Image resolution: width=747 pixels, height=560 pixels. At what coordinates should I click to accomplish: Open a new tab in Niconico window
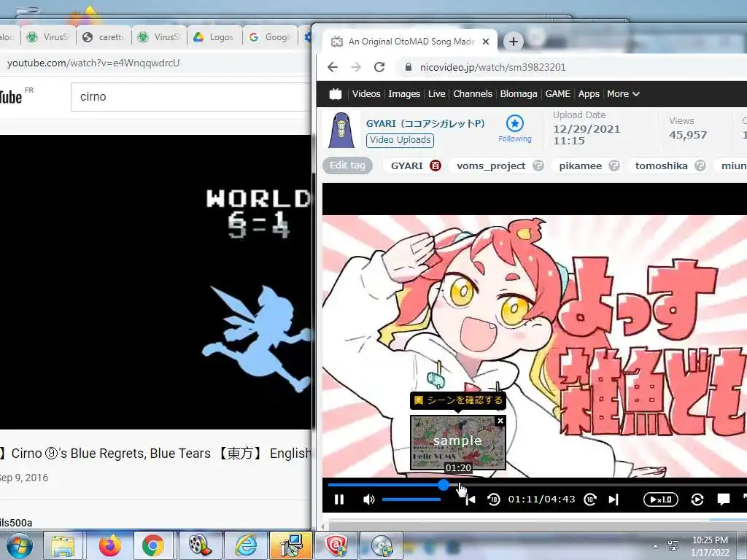[x=513, y=42]
